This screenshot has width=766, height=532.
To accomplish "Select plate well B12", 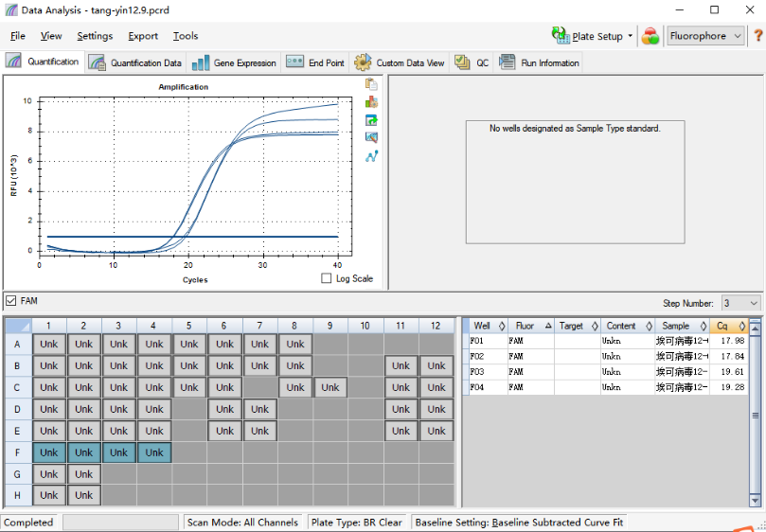I will point(436,366).
